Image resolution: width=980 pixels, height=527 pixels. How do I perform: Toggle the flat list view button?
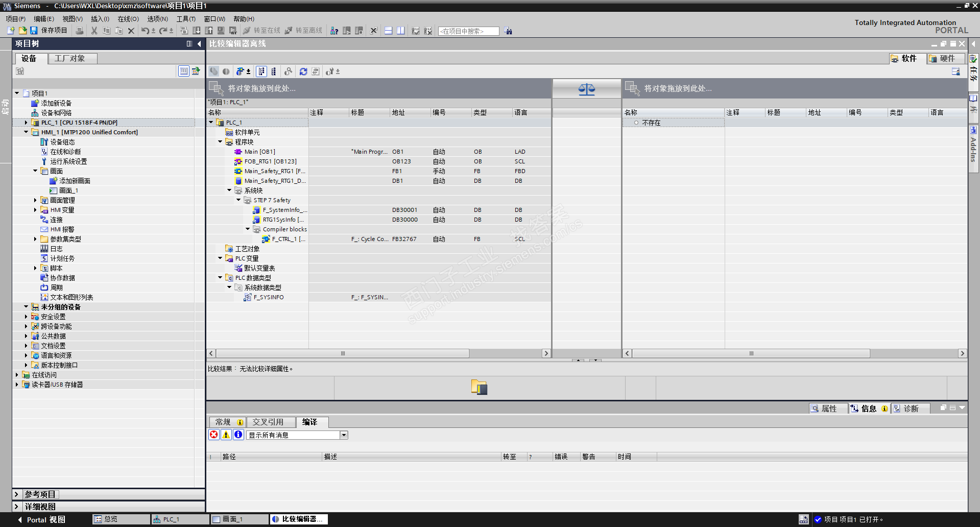point(274,71)
